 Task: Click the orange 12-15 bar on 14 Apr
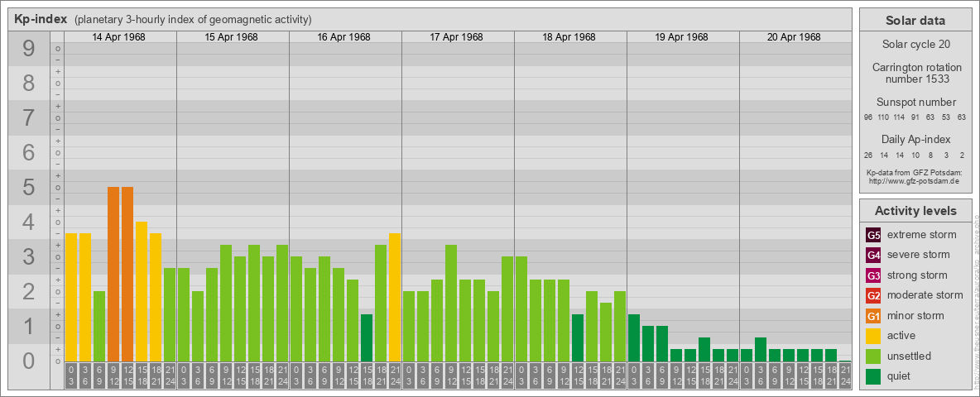click(127, 274)
